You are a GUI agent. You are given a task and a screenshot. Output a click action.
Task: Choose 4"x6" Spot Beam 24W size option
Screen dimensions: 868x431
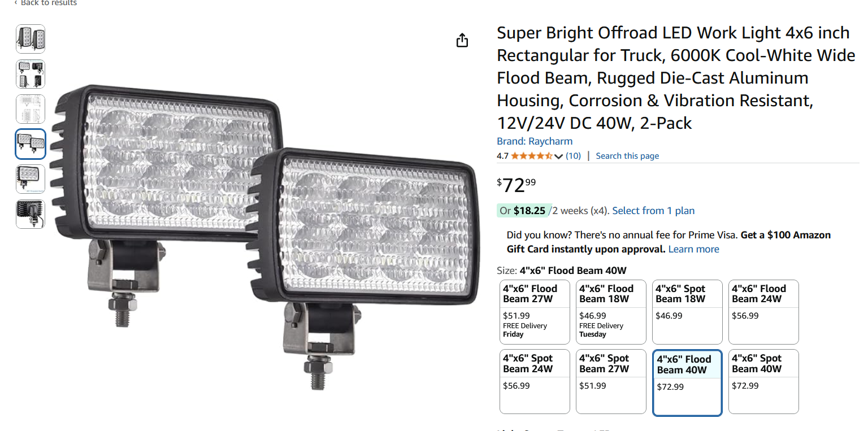[535, 381]
